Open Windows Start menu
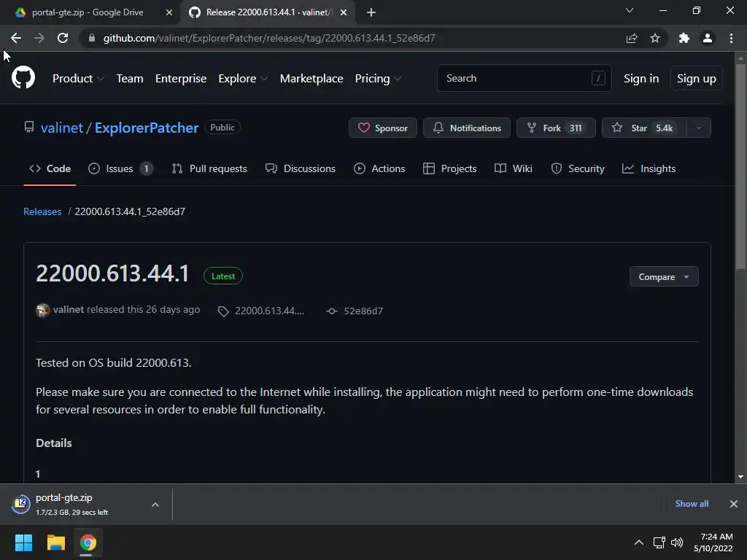The image size is (747, 560). (23, 542)
